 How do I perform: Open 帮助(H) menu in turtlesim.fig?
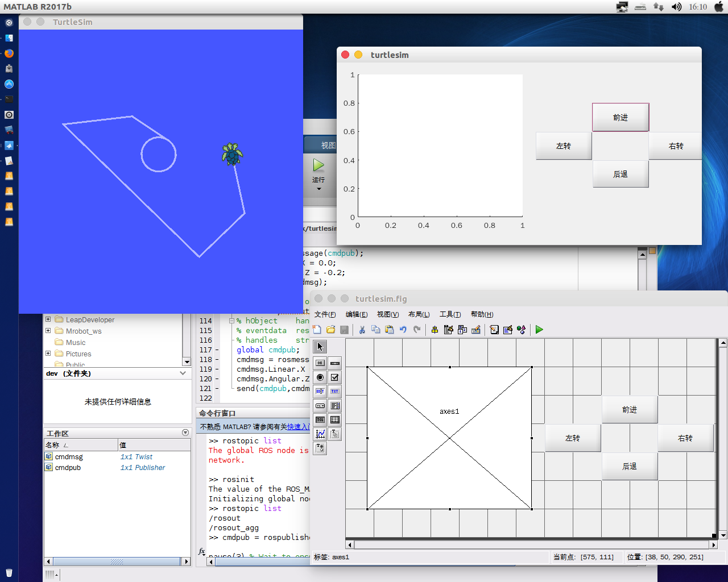point(482,314)
